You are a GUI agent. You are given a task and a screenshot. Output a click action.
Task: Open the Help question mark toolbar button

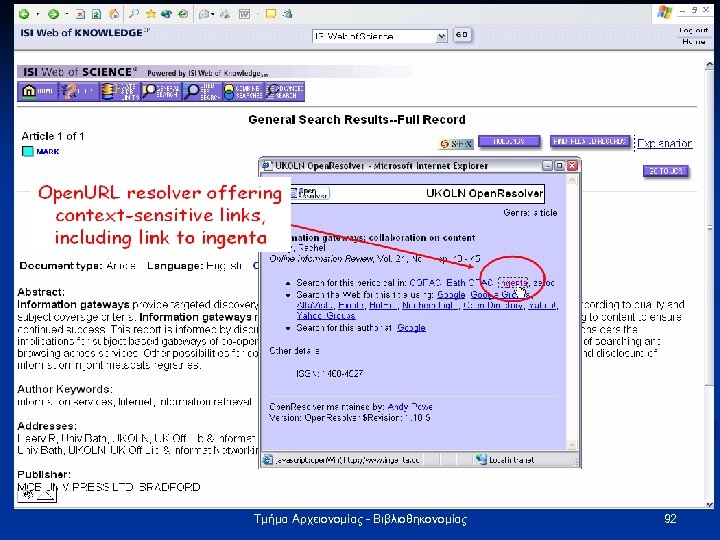tap(79, 91)
